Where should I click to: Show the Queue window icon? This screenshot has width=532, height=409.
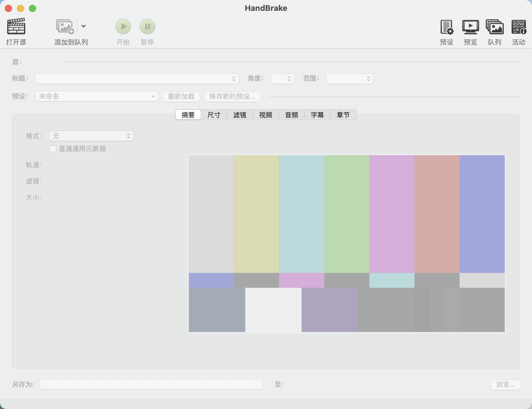[x=495, y=27]
